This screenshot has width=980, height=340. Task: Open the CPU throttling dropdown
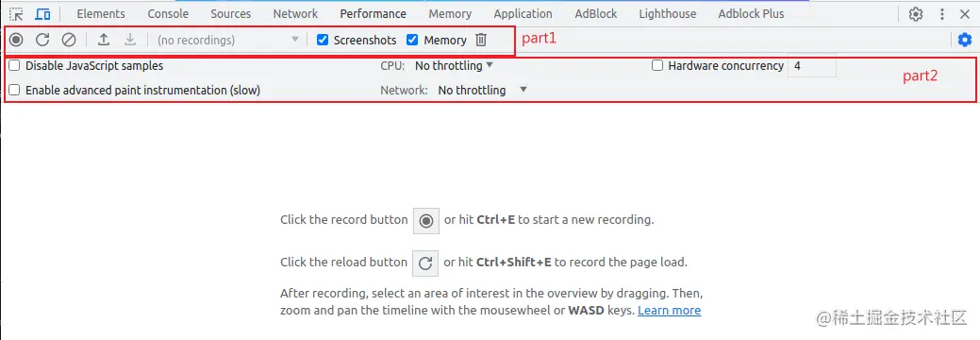tap(455, 65)
